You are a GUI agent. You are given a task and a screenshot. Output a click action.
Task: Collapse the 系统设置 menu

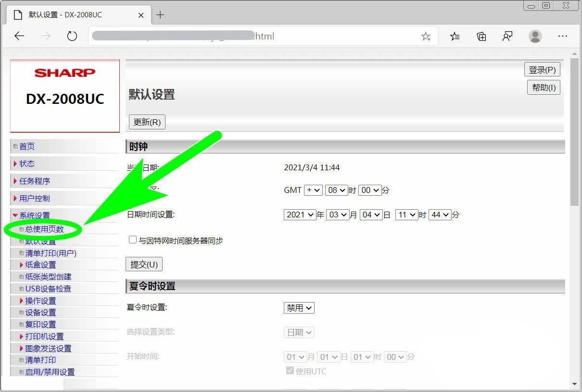click(35, 215)
